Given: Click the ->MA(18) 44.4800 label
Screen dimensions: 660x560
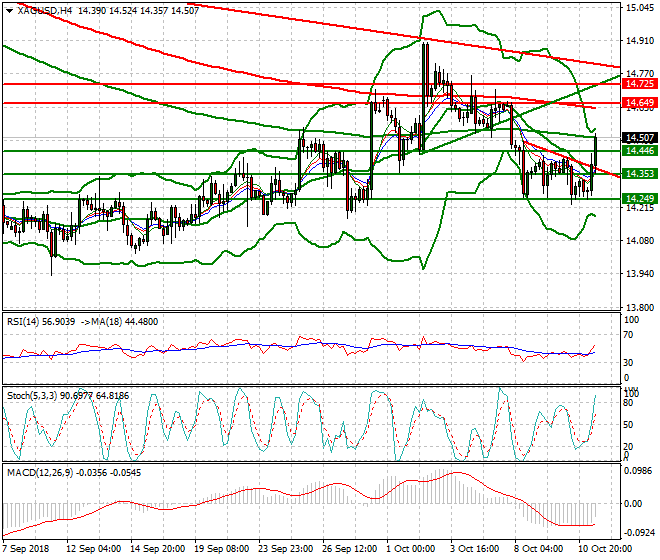Looking at the screenshot, I should click(119, 322).
